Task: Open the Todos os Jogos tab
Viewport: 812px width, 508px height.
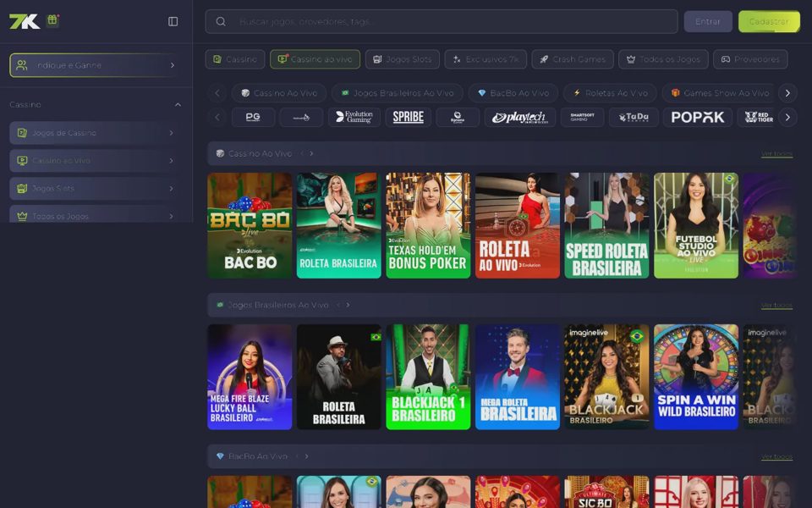Action: (663, 59)
